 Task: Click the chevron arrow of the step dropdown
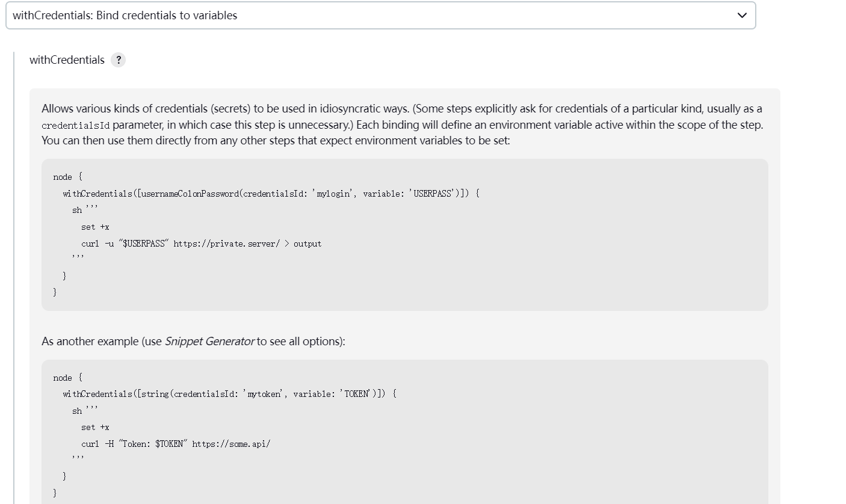[742, 16]
